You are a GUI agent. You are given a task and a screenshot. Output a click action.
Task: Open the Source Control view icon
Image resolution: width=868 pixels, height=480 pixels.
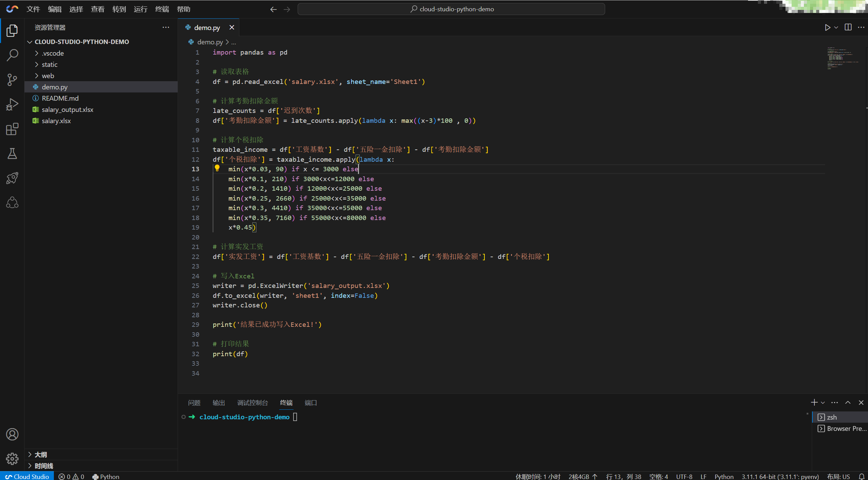[x=12, y=80]
